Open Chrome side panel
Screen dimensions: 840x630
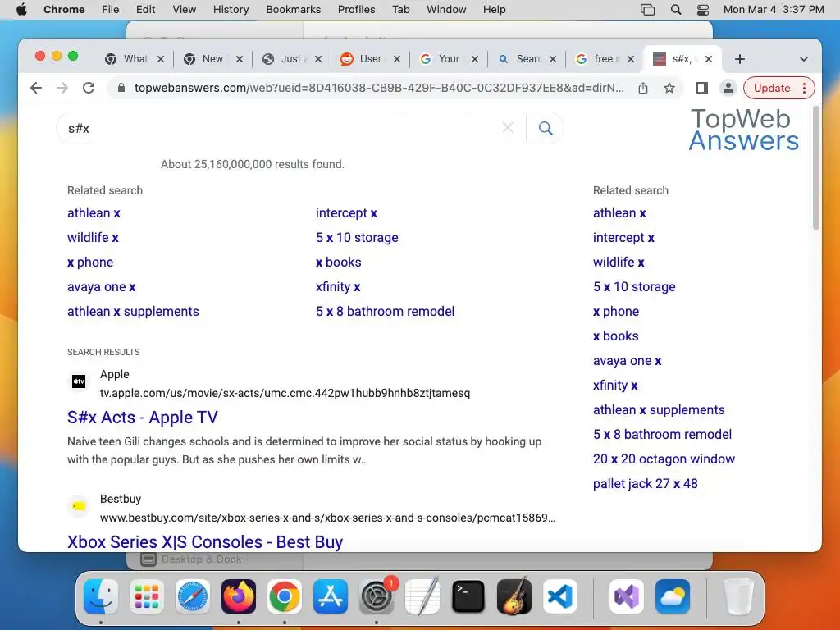coord(702,88)
